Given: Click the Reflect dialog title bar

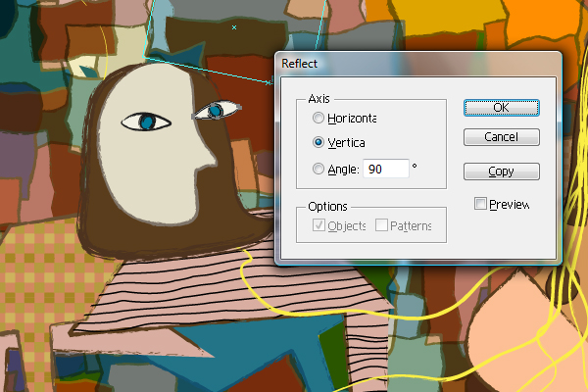Looking at the screenshot, I should point(418,64).
